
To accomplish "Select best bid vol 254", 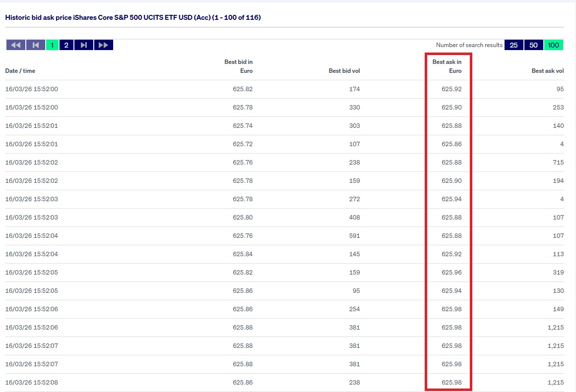I will click(355, 309).
